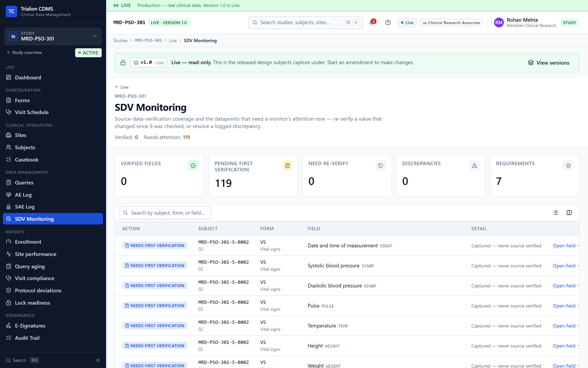Image resolution: width=588 pixels, height=368 pixels.
Task: Click the Discrepancies warning triangle icon
Action: tap(474, 166)
